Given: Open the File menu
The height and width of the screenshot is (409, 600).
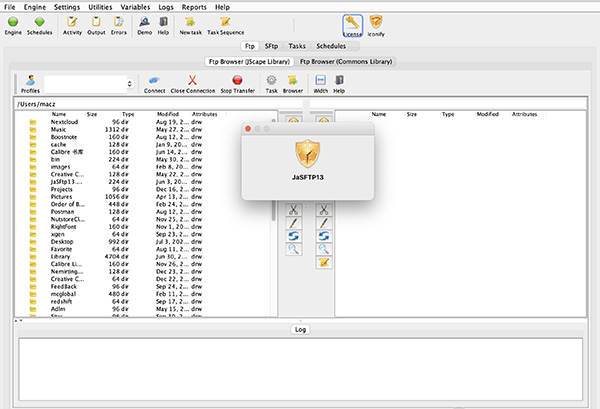Looking at the screenshot, I should coord(10,7).
